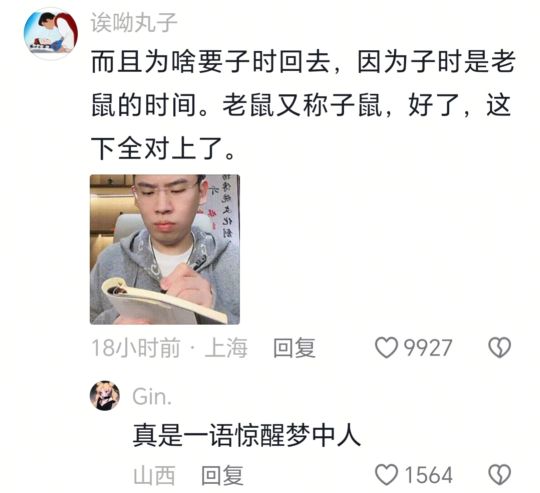Click the text line starting with 鼠的时间

(x=301, y=105)
